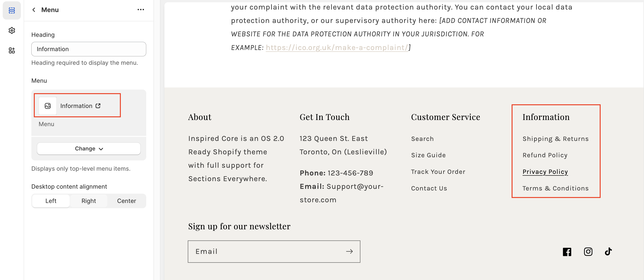Expand the Change menu dropdown
644x280 pixels.
pyautogui.click(x=89, y=149)
